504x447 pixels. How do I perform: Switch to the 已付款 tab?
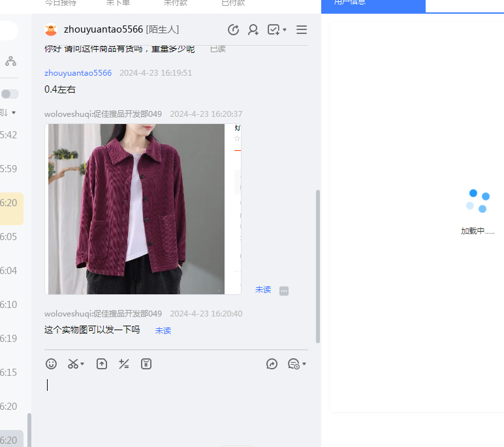pyautogui.click(x=233, y=3)
